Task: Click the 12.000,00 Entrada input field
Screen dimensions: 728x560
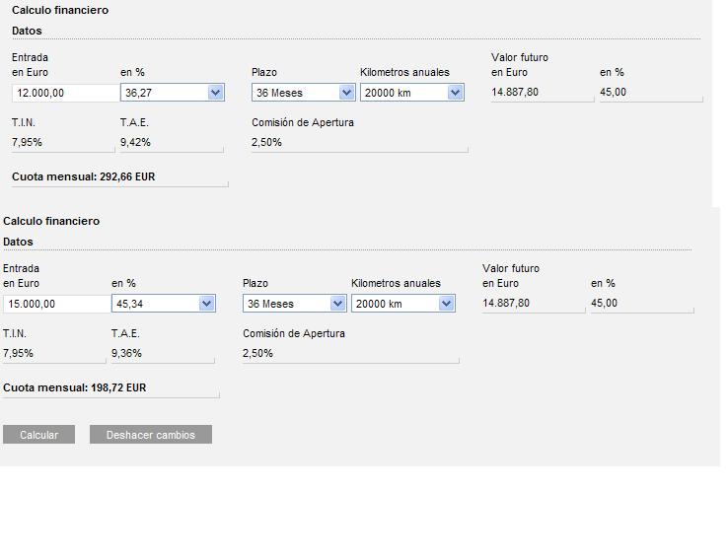Action: pyautogui.click(x=66, y=93)
